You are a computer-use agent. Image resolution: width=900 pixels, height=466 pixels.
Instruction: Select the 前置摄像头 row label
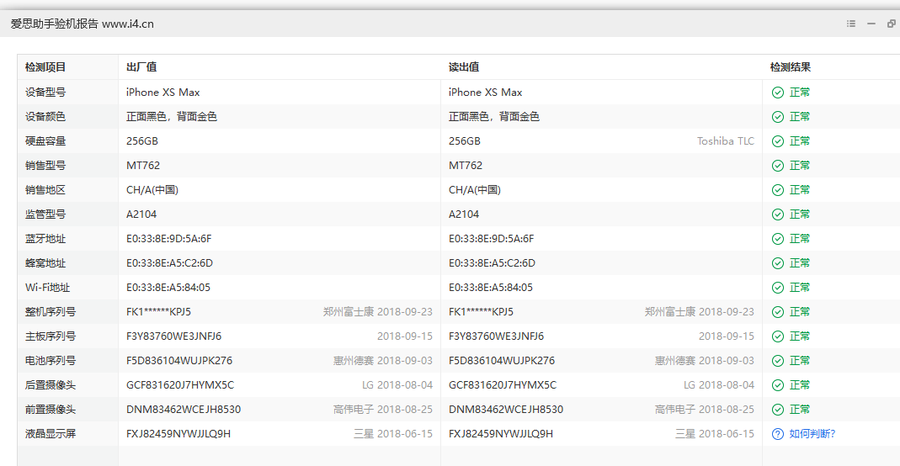[x=51, y=410]
